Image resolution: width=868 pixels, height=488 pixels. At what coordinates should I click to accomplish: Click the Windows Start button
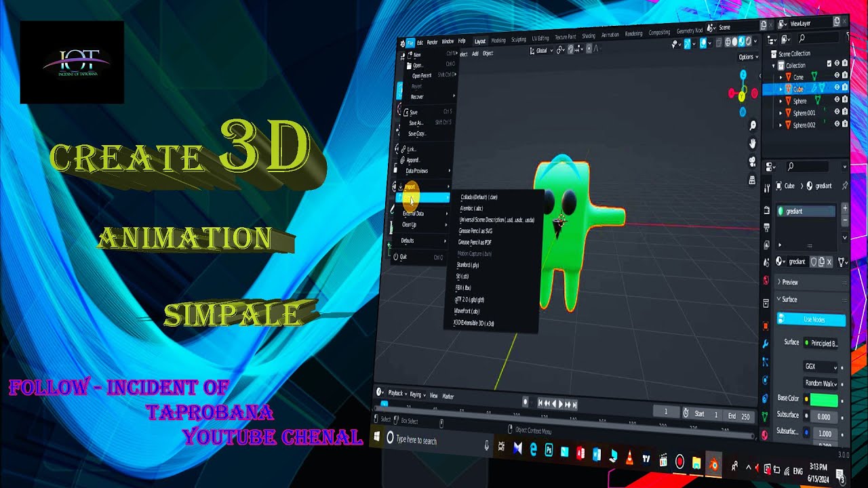tap(377, 437)
